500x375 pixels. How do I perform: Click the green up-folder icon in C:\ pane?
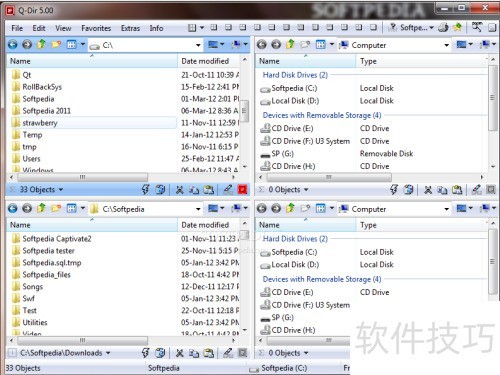[x=42, y=44]
